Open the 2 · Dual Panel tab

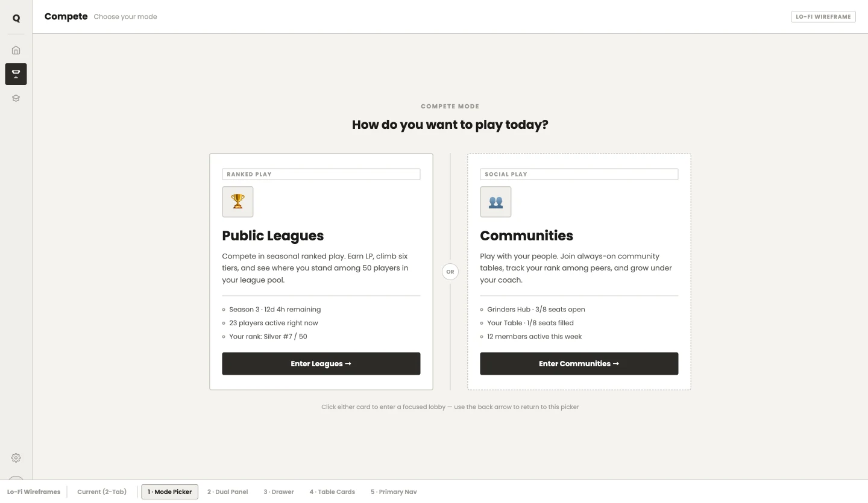228,492
